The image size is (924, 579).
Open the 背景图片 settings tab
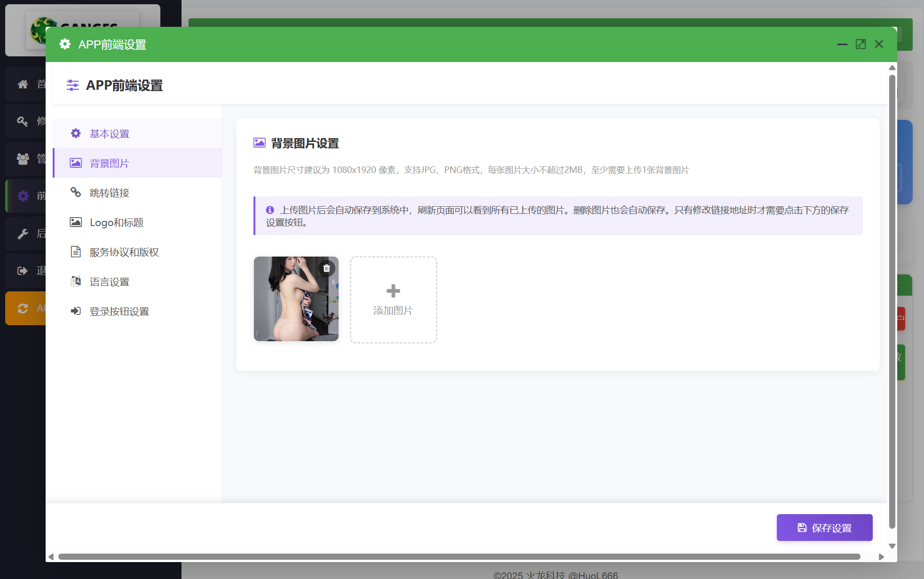(x=109, y=163)
